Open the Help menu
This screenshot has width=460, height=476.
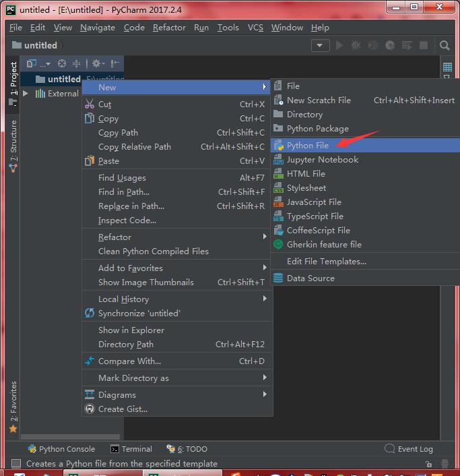pyautogui.click(x=320, y=28)
